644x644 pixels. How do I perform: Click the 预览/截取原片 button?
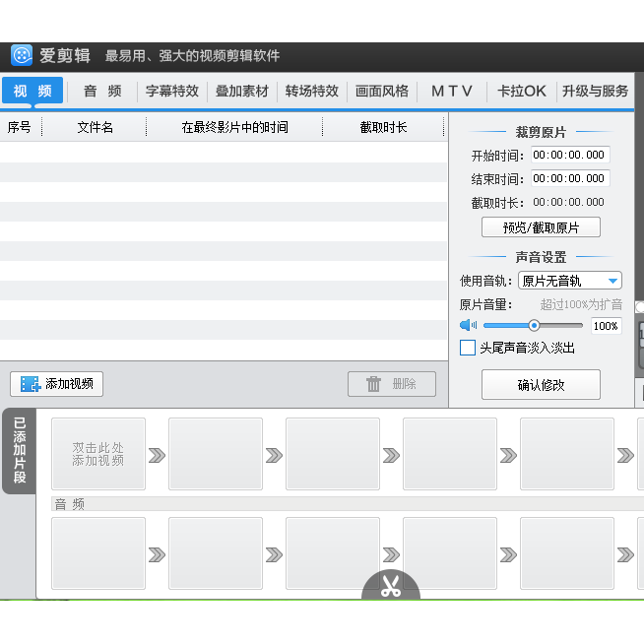coord(541,227)
